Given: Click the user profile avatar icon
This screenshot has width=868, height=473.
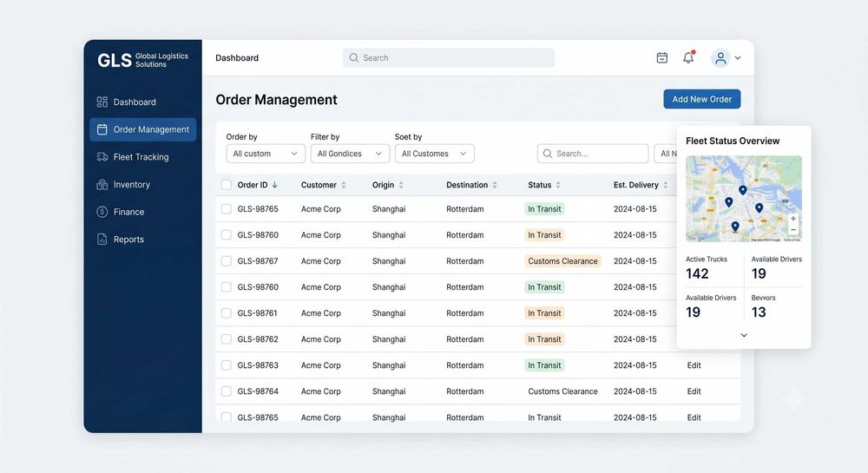Looking at the screenshot, I should coord(720,57).
